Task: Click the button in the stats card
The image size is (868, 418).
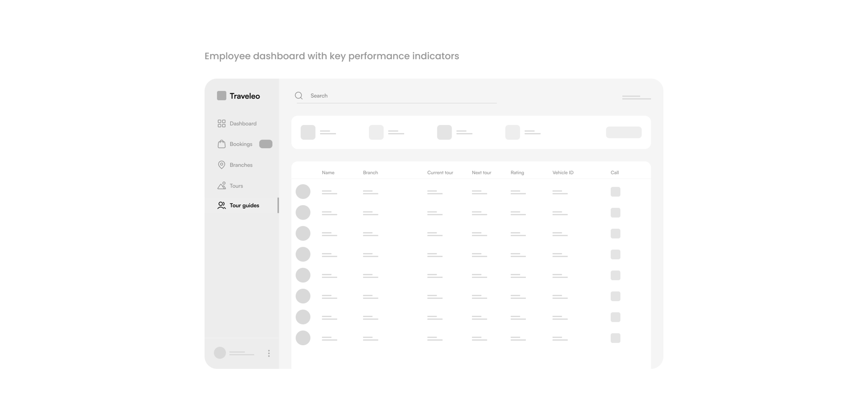Action: point(623,132)
